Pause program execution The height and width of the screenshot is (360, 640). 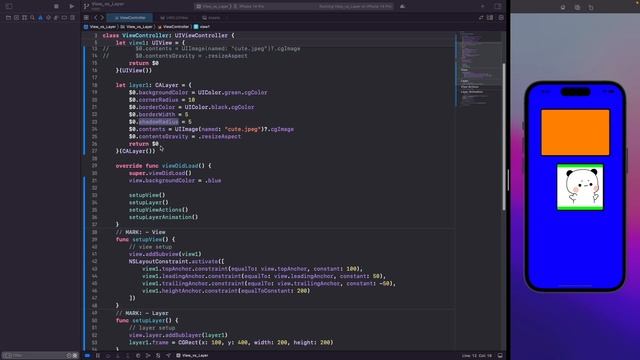pos(98,356)
